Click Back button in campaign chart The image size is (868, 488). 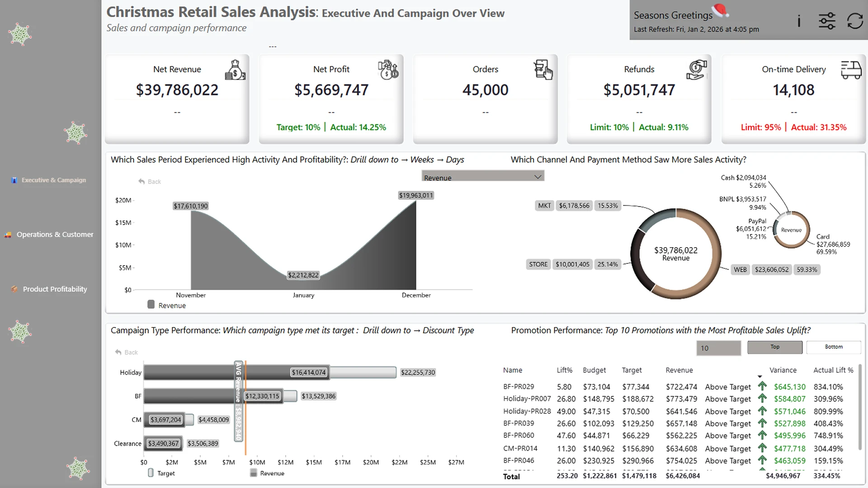tap(127, 352)
